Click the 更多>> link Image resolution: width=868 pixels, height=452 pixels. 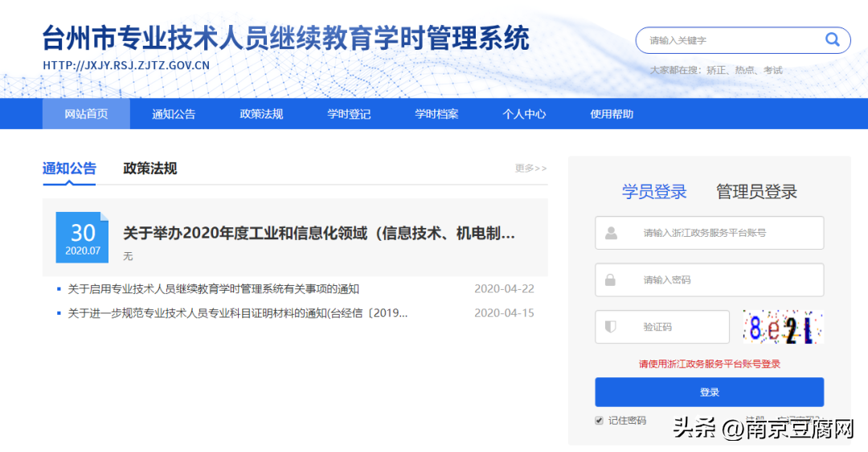tap(531, 168)
